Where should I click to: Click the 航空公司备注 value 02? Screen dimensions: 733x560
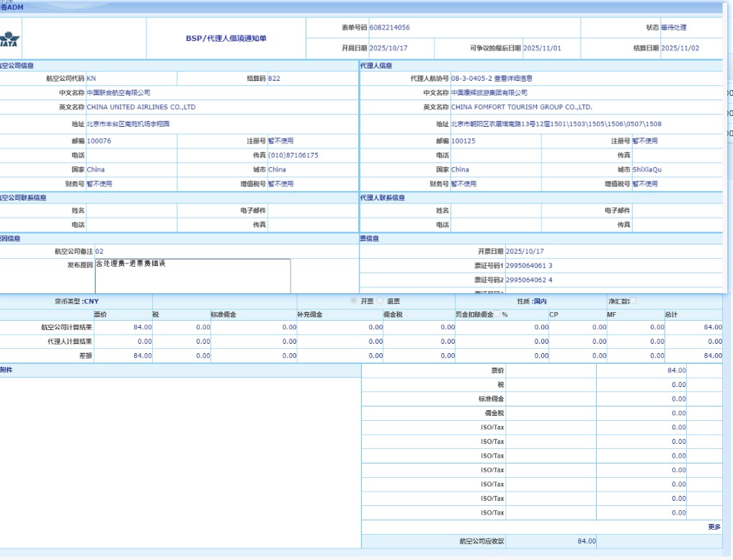(99, 252)
